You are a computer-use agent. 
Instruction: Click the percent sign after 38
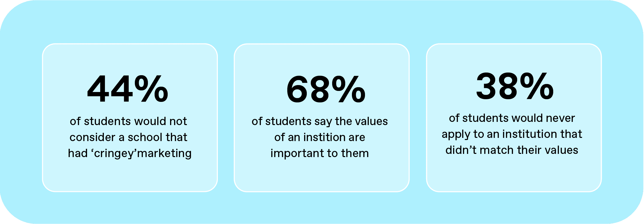coord(537,86)
